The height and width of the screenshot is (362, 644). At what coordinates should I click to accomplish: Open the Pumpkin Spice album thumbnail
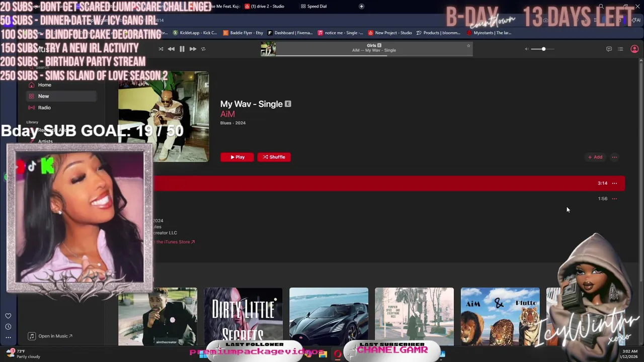coord(414,317)
